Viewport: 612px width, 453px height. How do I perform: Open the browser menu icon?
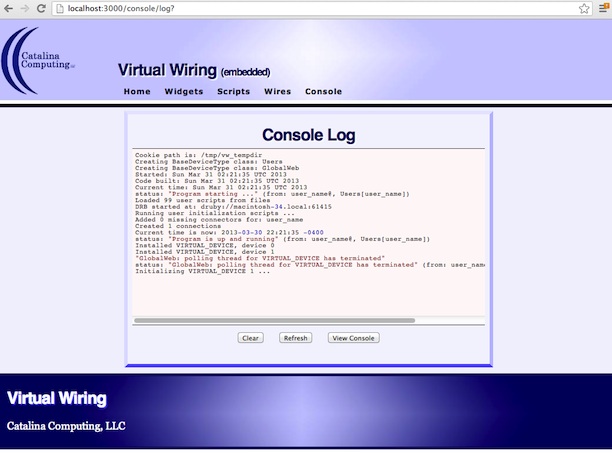[603, 8]
